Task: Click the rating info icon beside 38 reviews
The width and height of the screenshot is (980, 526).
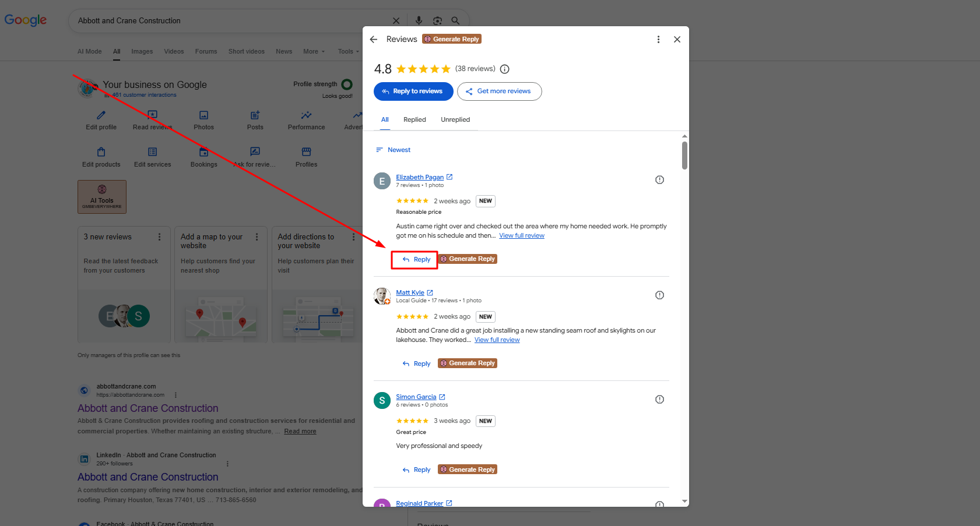Action: pyautogui.click(x=505, y=69)
